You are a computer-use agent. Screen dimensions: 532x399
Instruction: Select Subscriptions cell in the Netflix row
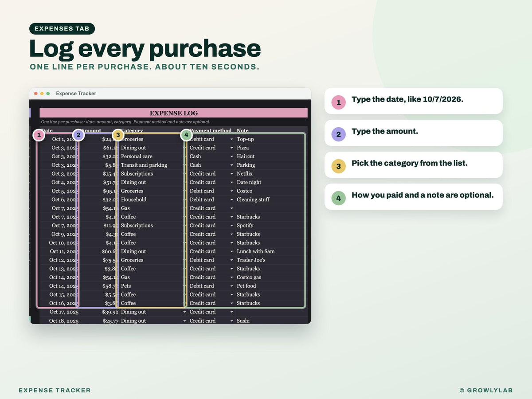[x=153, y=174]
